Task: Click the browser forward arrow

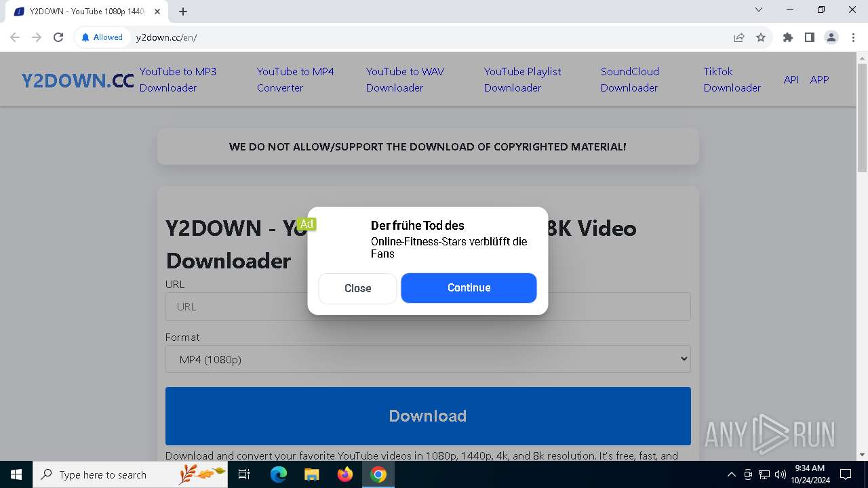Action: pyautogui.click(x=37, y=37)
